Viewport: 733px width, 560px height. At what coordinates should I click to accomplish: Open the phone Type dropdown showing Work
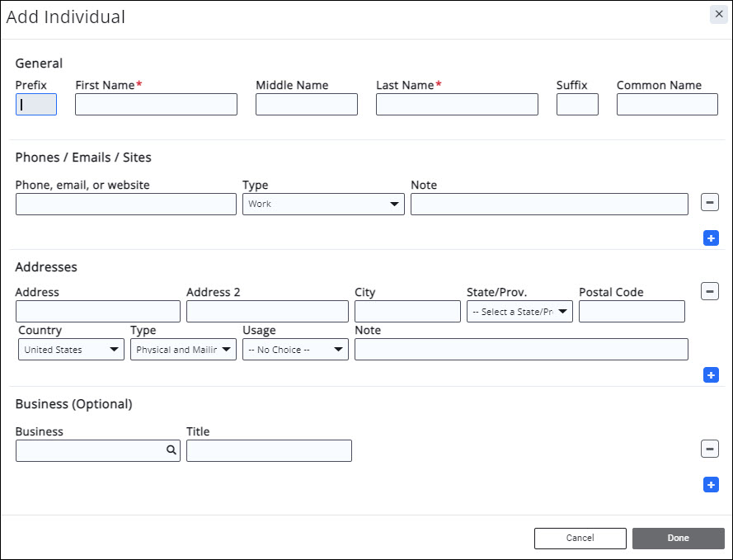pos(323,205)
